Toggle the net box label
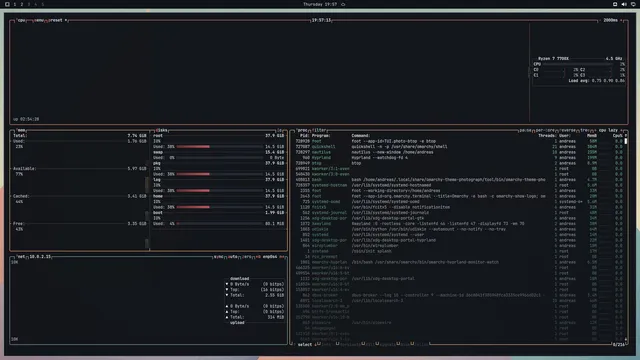 (21, 257)
